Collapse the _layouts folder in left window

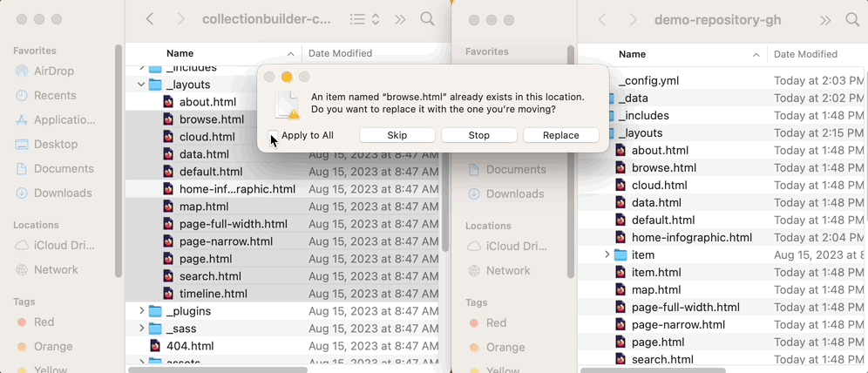[141, 85]
